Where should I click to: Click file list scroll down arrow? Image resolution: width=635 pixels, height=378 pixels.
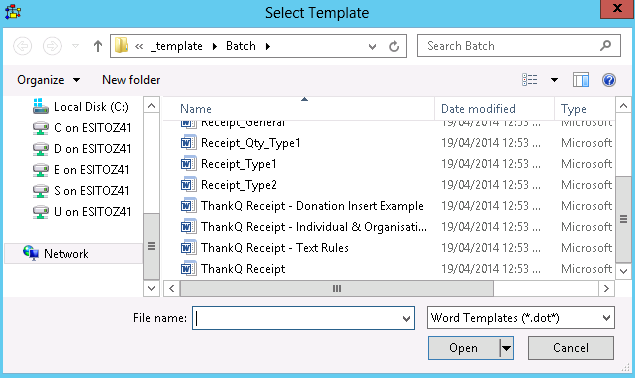[x=623, y=271]
